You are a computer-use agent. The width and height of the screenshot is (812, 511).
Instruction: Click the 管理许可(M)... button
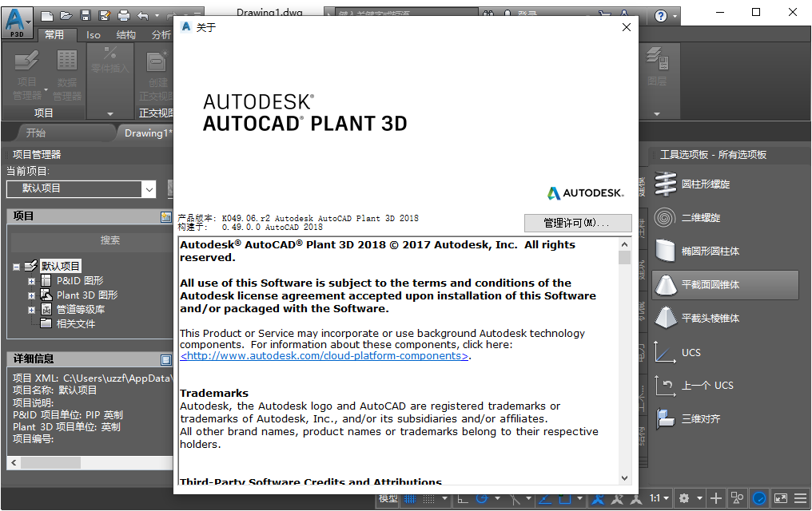click(x=577, y=223)
